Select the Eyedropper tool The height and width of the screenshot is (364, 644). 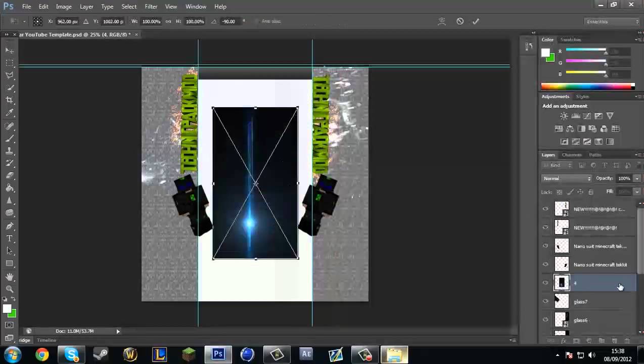[10, 113]
